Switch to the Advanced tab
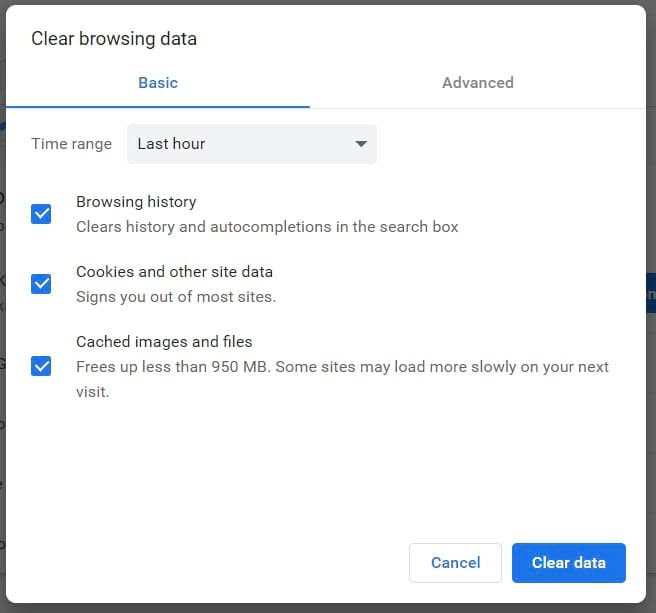 coord(477,83)
